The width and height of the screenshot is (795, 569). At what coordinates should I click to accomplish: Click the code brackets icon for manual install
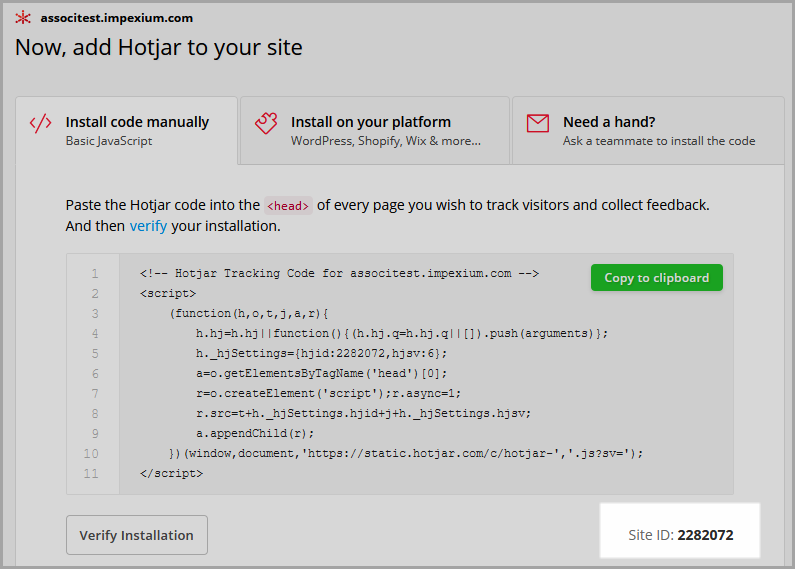click(x=41, y=123)
